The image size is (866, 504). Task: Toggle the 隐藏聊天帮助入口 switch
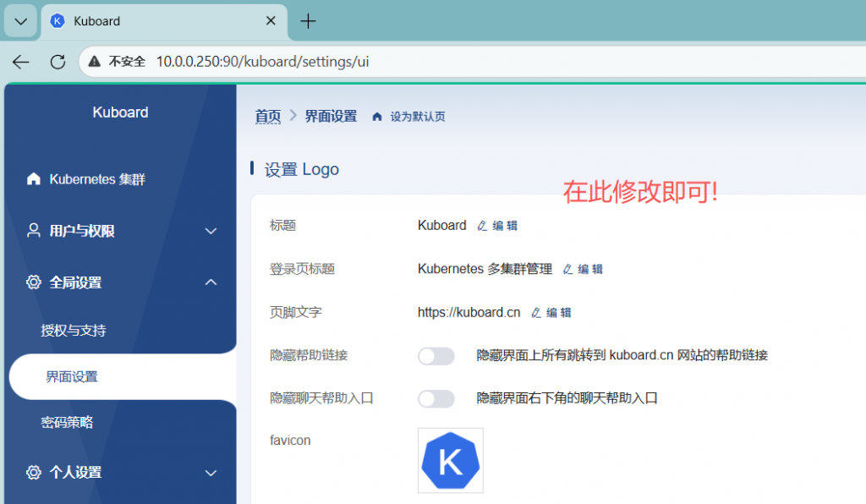click(436, 398)
